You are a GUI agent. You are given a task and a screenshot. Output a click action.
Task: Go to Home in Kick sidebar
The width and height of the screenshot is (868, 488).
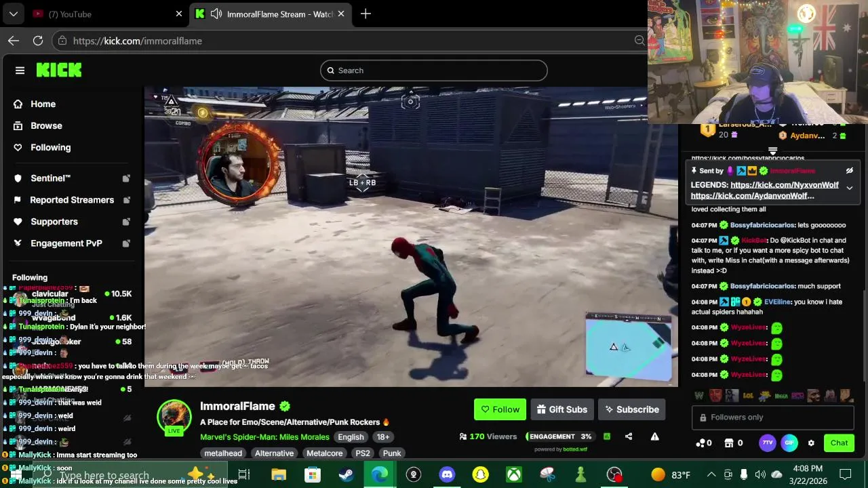43,104
